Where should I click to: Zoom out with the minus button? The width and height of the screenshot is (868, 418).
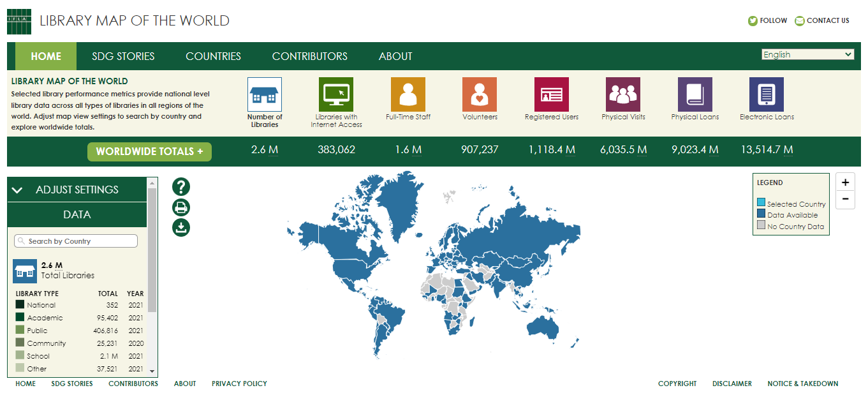point(845,199)
